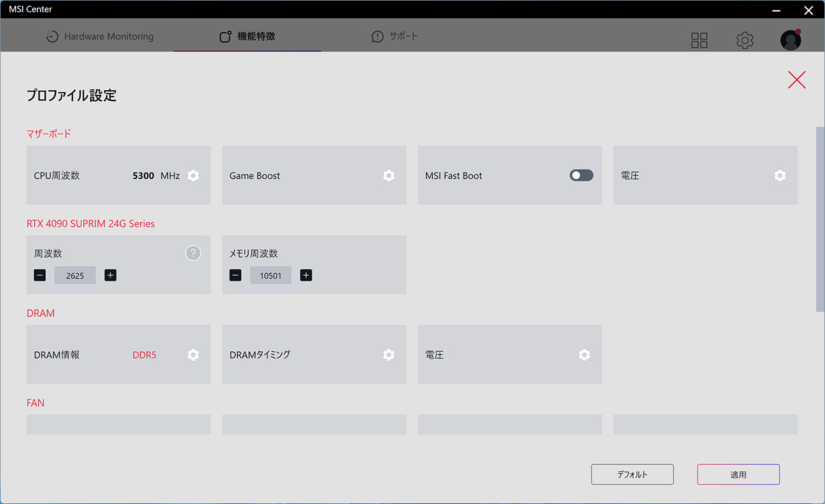Image resolution: width=825 pixels, height=504 pixels.
Task: Click the マザーボード section heading
Action: [x=49, y=134]
